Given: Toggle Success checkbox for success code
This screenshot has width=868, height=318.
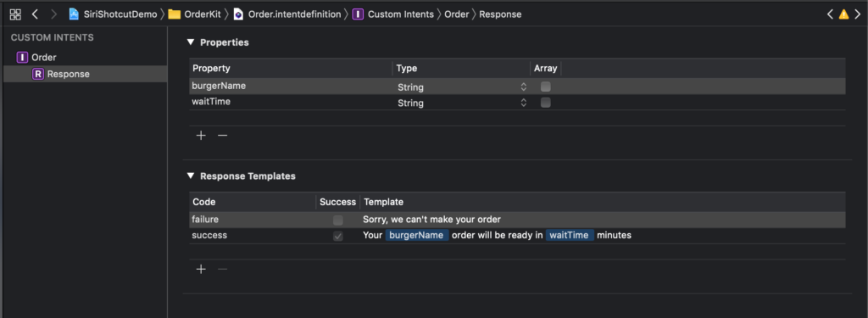Looking at the screenshot, I should (x=337, y=236).
